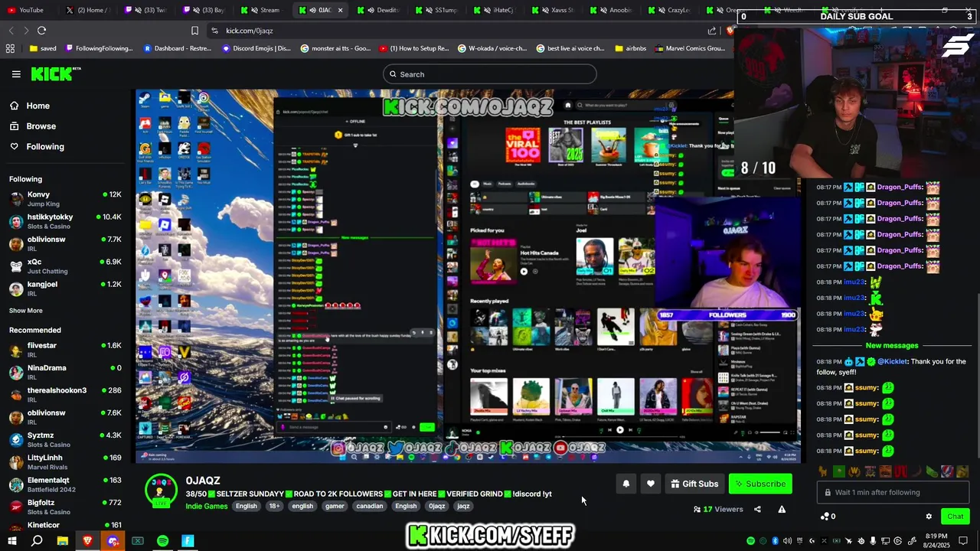This screenshot has height=551, width=980.
Task: Click Spotify icon in system tray
Action: (x=750, y=541)
